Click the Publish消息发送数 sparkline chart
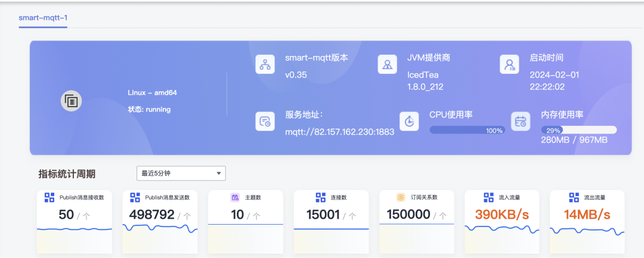This screenshot has width=644, height=258. (160, 239)
